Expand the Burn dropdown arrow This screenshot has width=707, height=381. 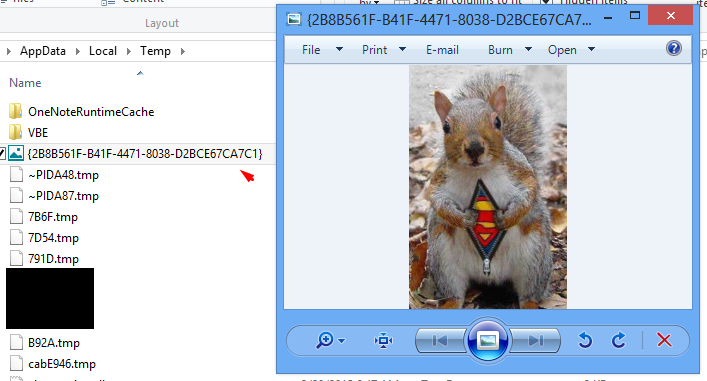pos(528,49)
